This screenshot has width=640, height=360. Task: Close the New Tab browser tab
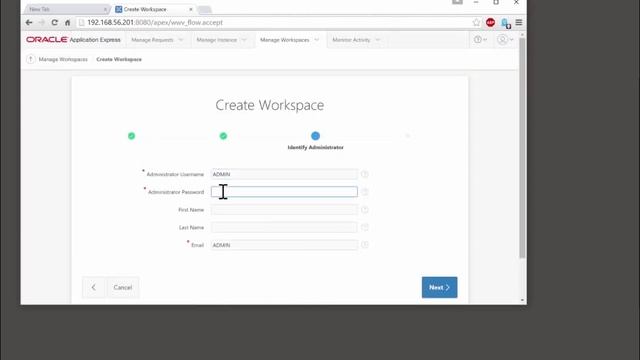point(105,9)
